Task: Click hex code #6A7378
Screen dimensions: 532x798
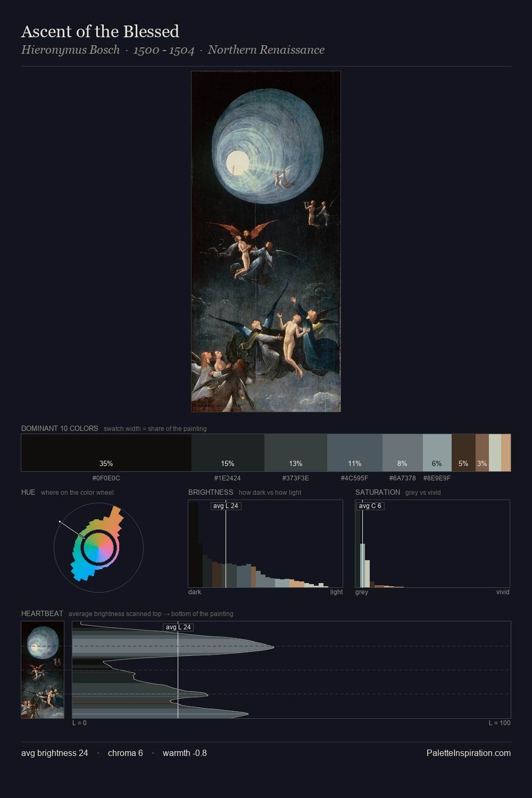Action: pyautogui.click(x=403, y=478)
